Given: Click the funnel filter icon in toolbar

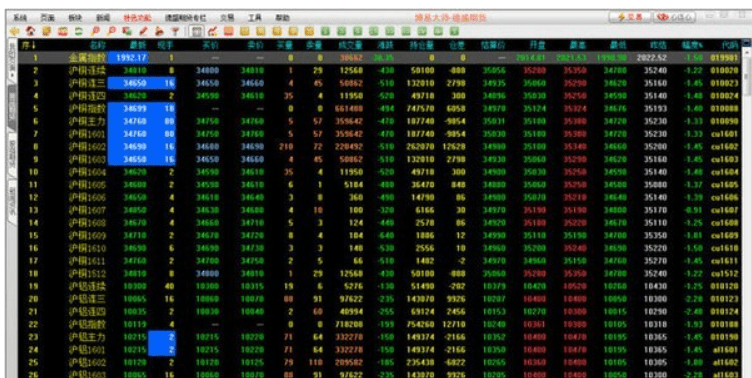Looking at the screenshot, I should click(x=176, y=31).
